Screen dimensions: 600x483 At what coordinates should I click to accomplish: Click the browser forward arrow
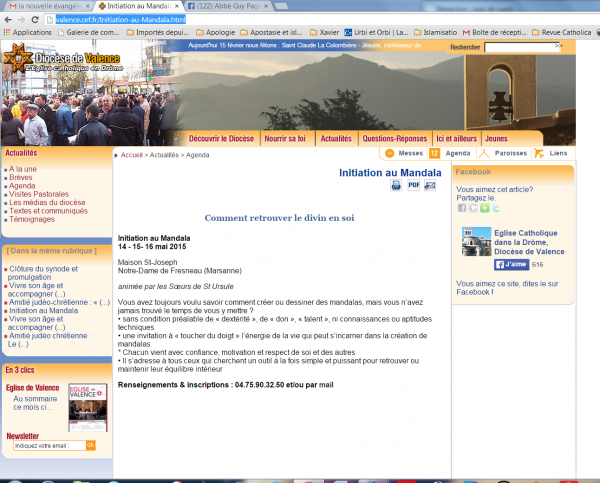(x=21, y=20)
